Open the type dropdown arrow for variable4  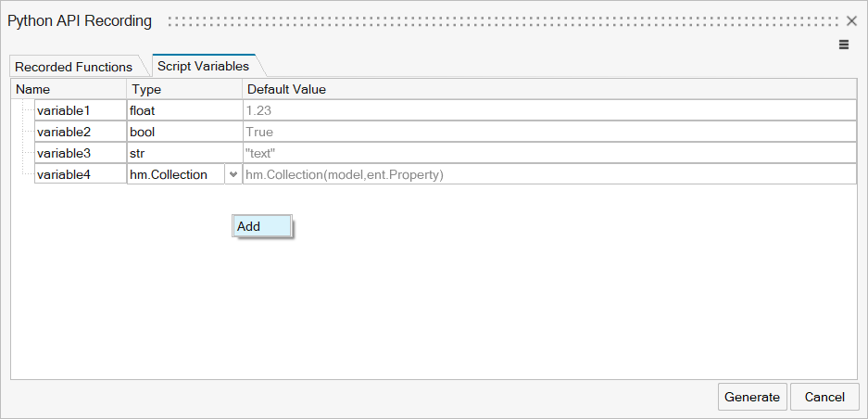(x=233, y=174)
